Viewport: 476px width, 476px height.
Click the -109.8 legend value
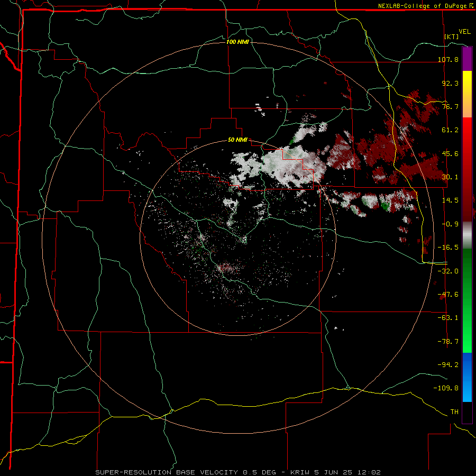446,388
